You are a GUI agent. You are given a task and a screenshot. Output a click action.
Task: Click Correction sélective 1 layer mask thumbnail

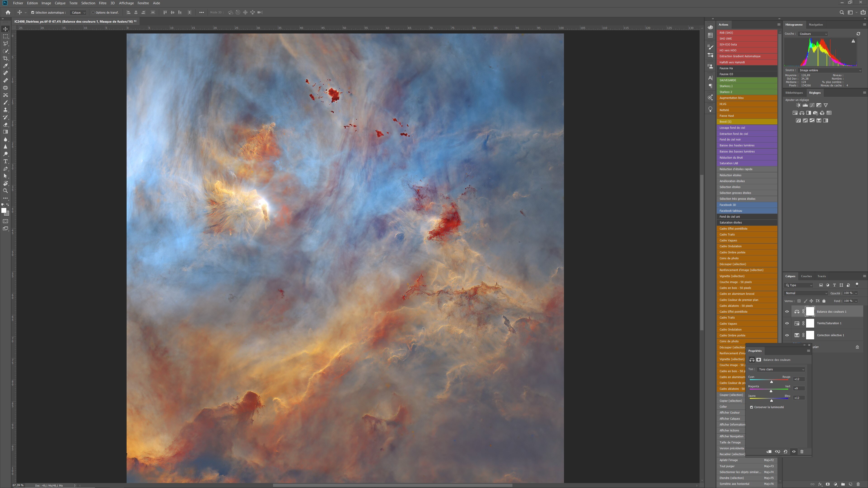click(x=810, y=335)
